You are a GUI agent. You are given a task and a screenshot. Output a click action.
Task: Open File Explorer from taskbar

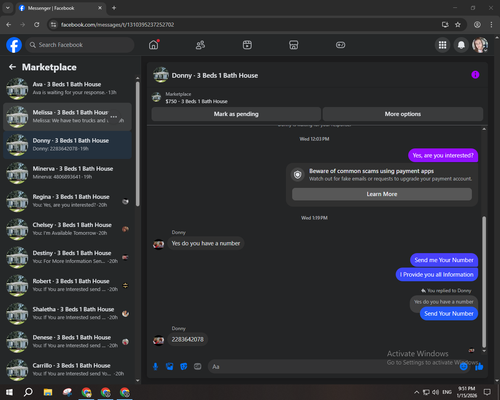tap(48, 392)
